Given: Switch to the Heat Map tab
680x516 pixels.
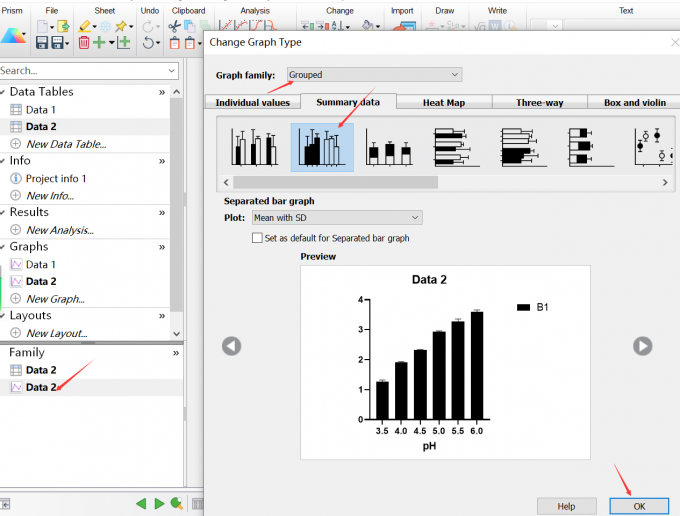Looking at the screenshot, I should [443, 102].
